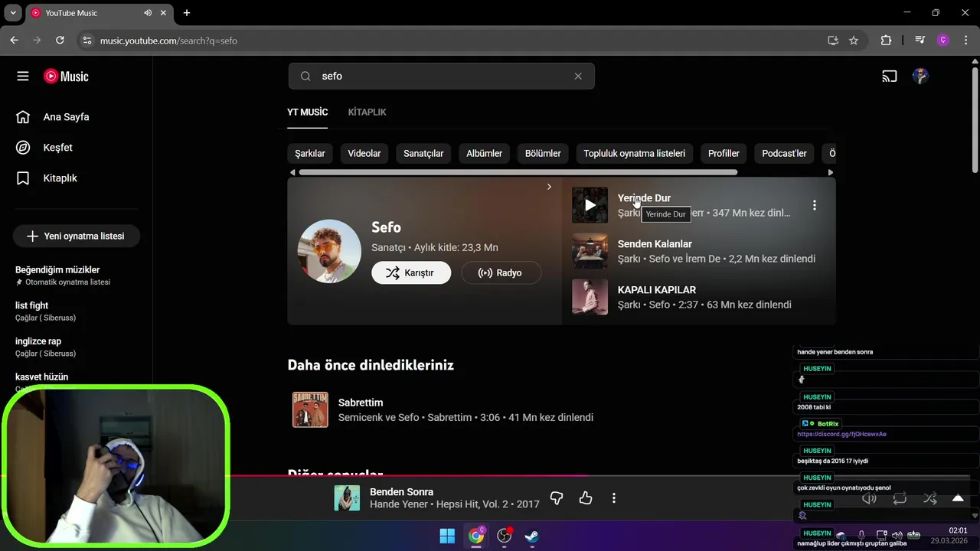Open Beğendiğim müzikler playlist

[x=57, y=270]
